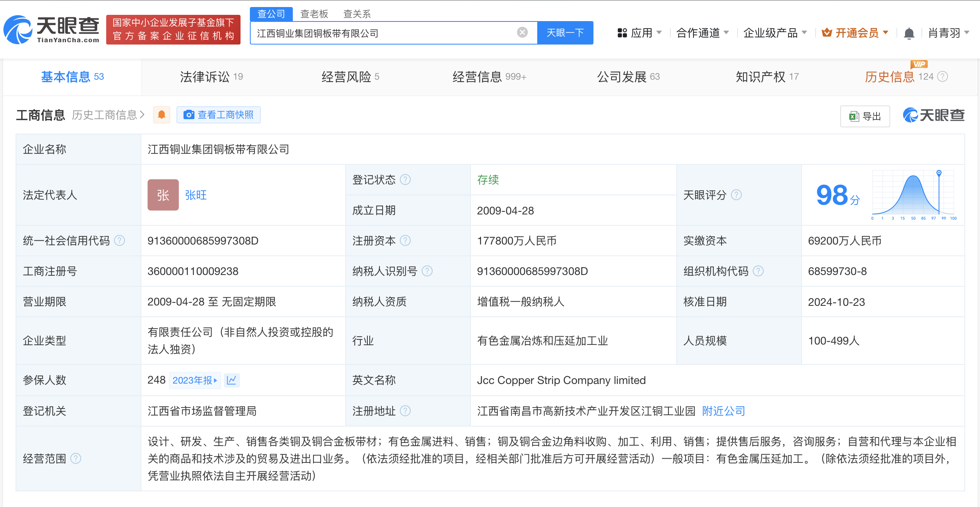Click the business term 2009-04-28 至 无固定期限
Screen dimensions: 980x507
tap(212, 302)
